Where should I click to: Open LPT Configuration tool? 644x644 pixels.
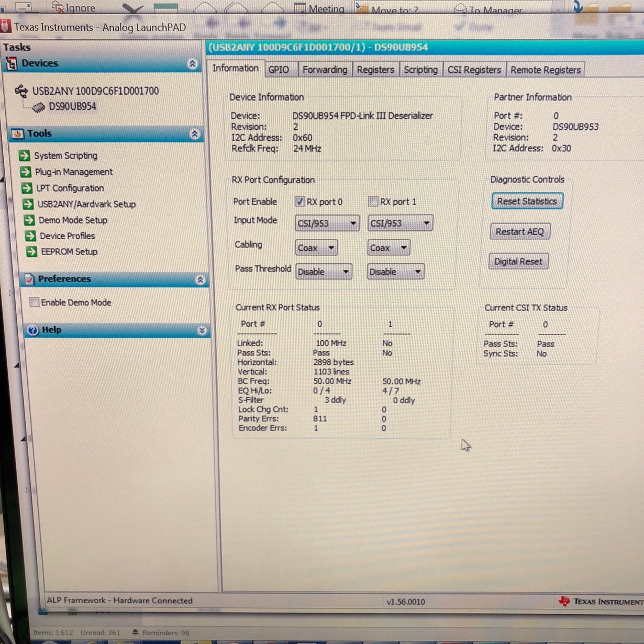[x=70, y=188]
